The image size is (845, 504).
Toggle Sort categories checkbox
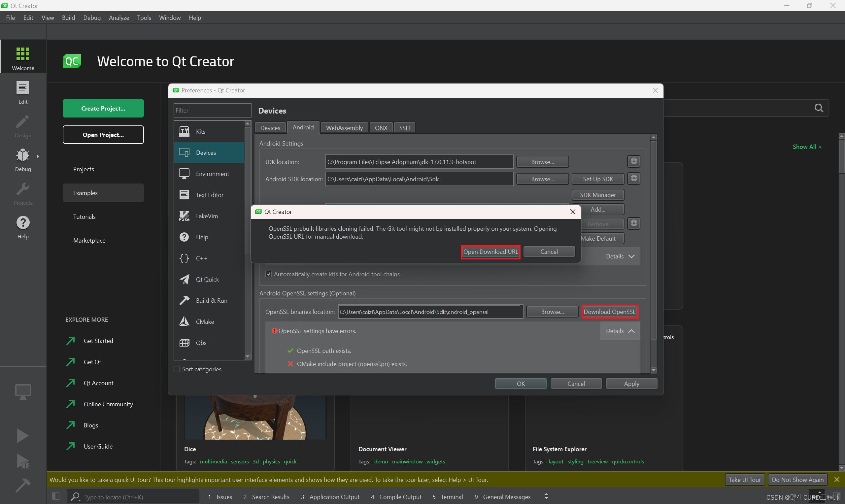(x=177, y=369)
